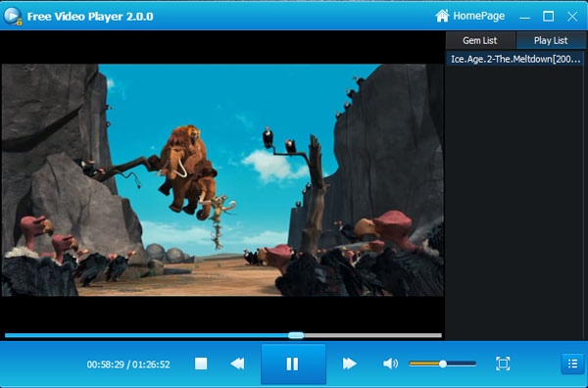Maximize the Free Video Player window
Image resolution: width=588 pixels, height=388 pixels.
[x=548, y=16]
